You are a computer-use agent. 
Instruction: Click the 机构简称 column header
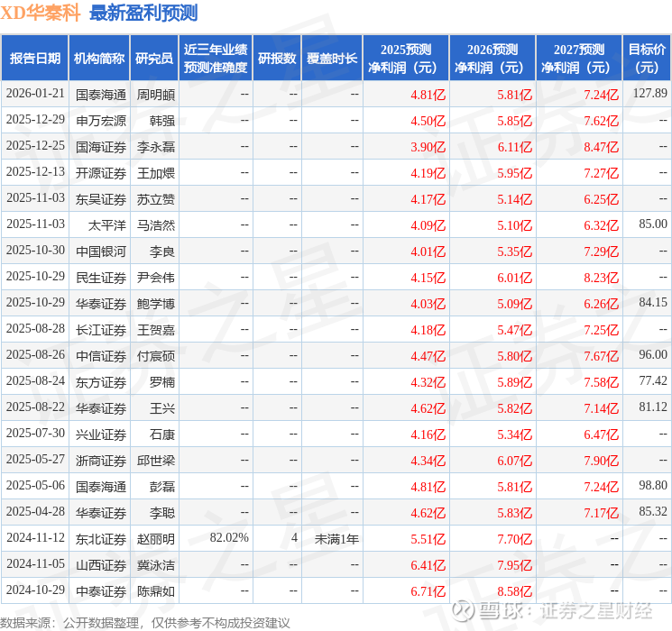pyautogui.click(x=99, y=58)
